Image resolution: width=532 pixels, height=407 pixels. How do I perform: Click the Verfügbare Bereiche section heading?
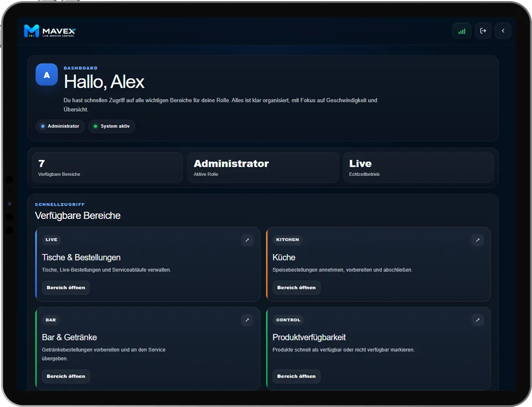[x=78, y=216]
